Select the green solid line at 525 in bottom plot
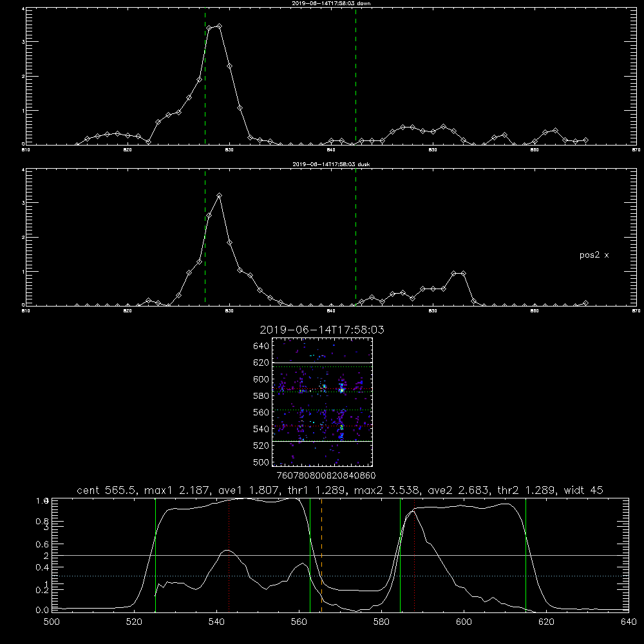 coord(155,554)
